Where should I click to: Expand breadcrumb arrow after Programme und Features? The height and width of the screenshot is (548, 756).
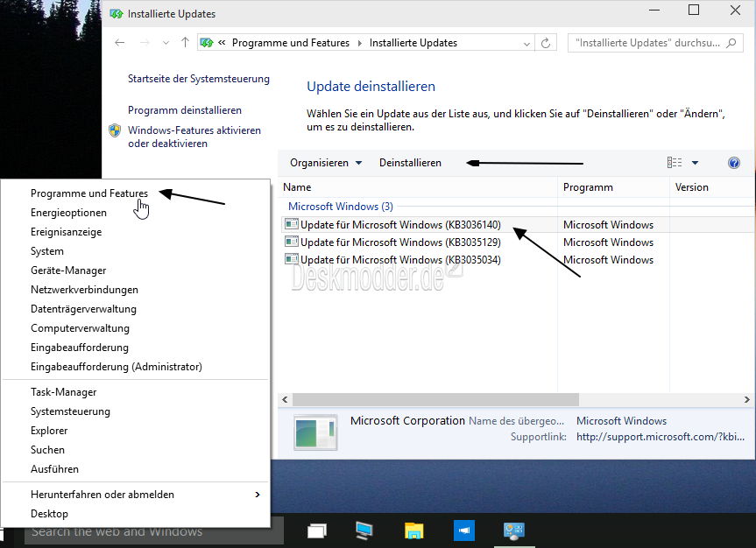360,43
